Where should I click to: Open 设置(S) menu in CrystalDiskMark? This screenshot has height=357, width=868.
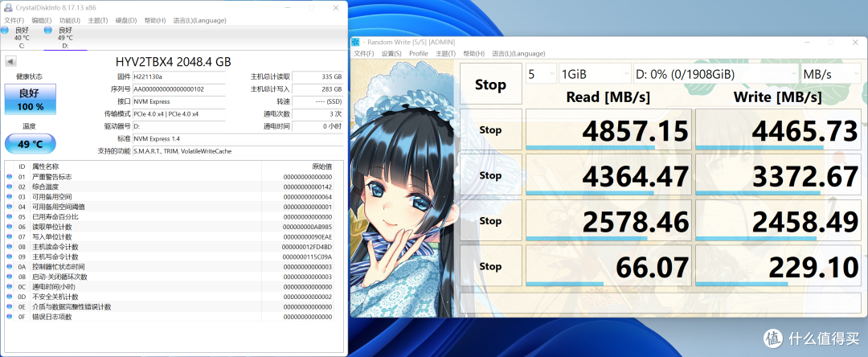coord(391,54)
